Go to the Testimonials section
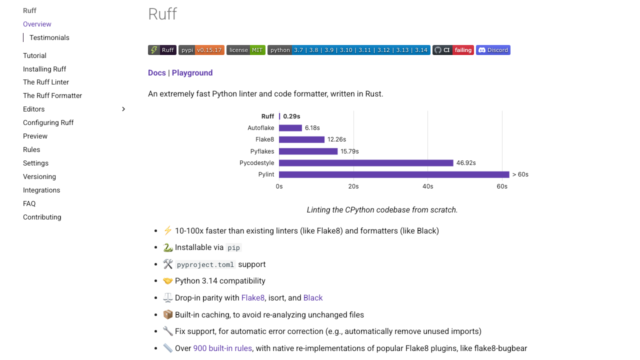 click(x=49, y=38)
